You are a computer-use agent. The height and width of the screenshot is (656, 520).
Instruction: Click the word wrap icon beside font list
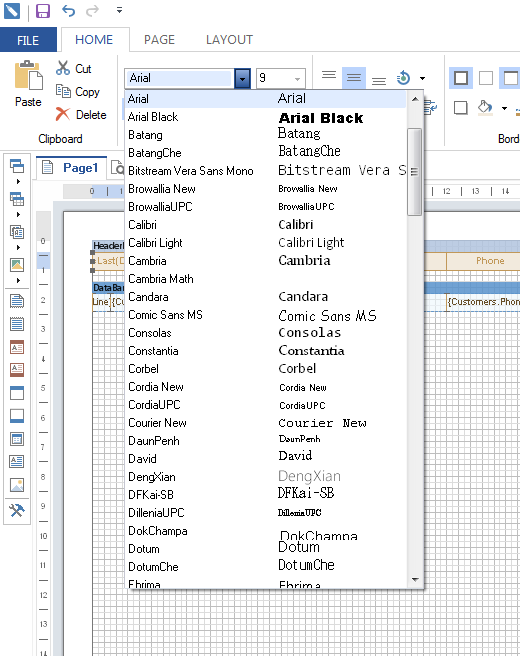pyautogui.click(x=430, y=108)
